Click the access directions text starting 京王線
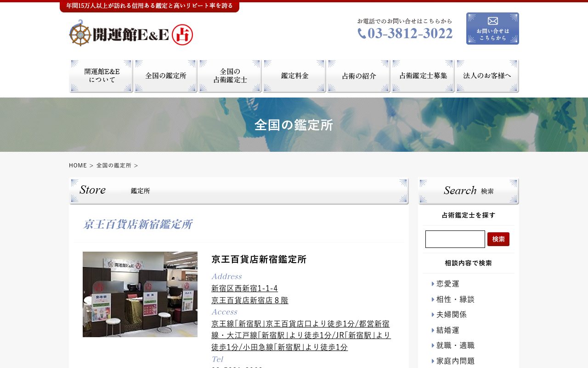 click(301, 335)
